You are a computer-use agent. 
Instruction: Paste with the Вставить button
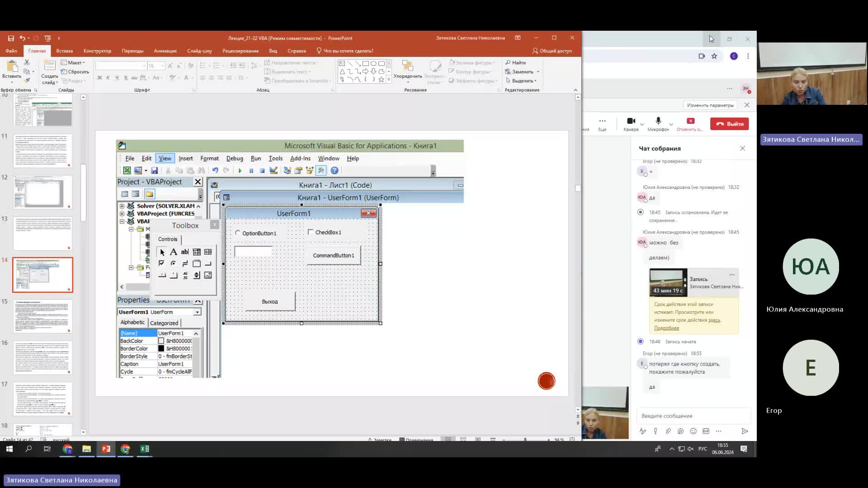(12, 70)
